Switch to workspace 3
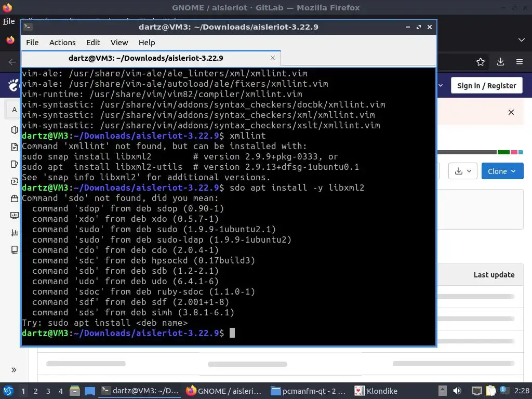Viewport: 532px width, 399px height. pyautogui.click(x=48, y=391)
